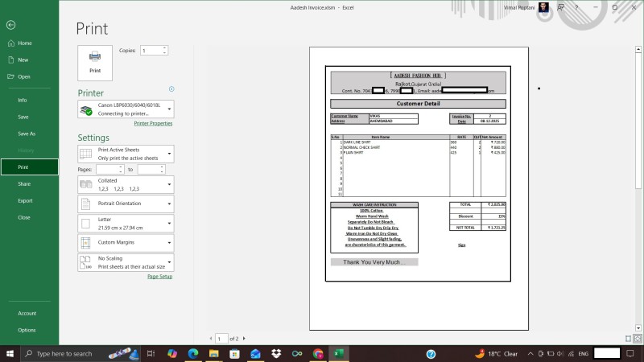Open the Portrait Orientation dropdown
Image resolution: width=644 pixels, height=362 pixels.
coord(126,204)
